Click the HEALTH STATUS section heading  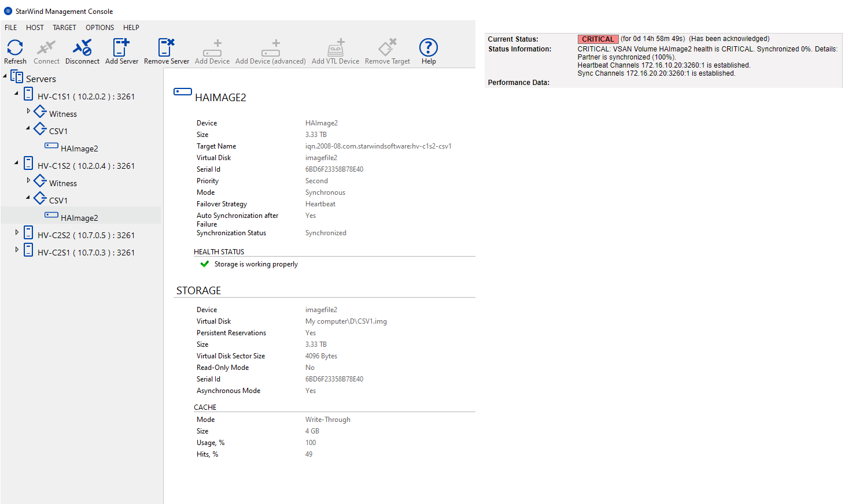(x=219, y=252)
